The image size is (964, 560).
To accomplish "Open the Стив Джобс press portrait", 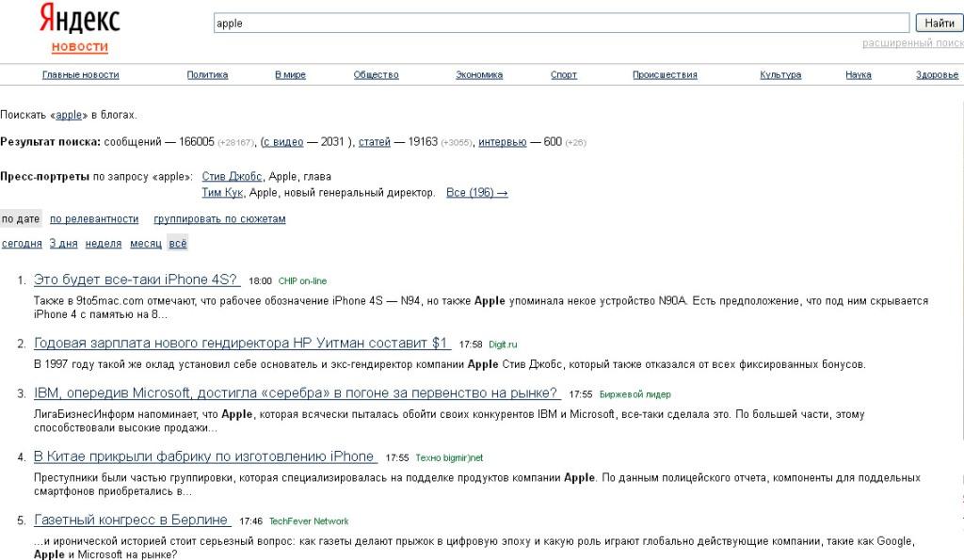I will point(232,176).
